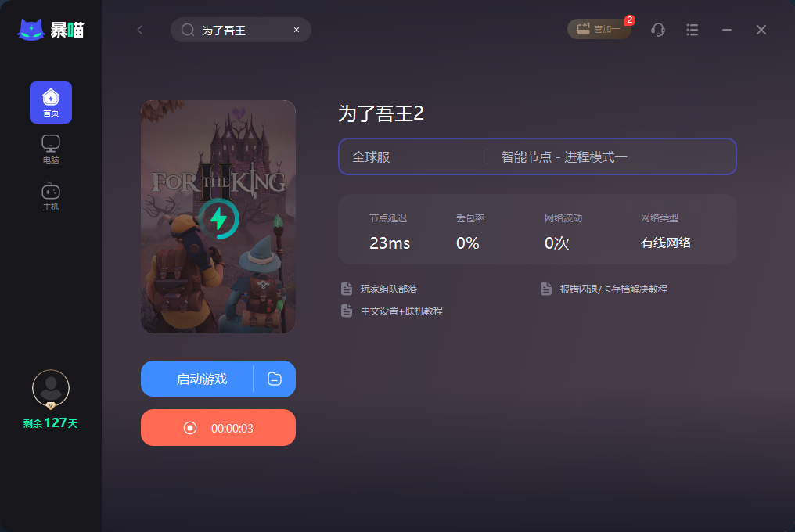Stop acceleration with the red timer button
The height and width of the screenshot is (532, 795).
[x=218, y=427]
